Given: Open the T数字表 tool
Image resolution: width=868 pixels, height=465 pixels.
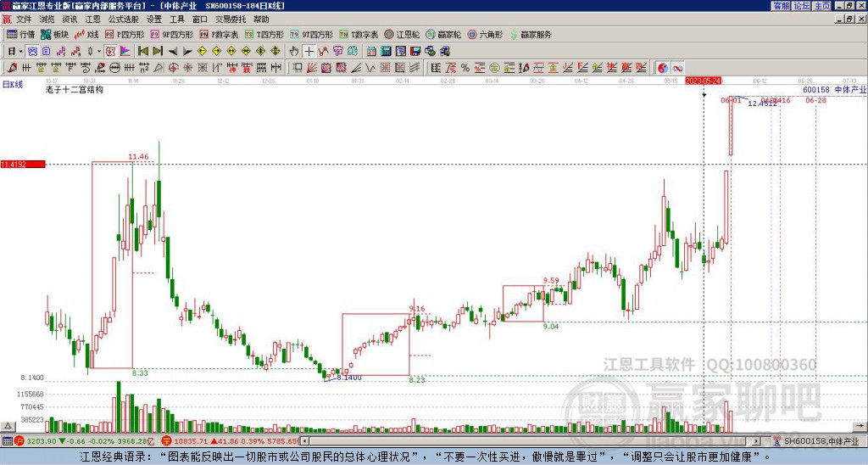Looking at the screenshot, I should [x=359, y=34].
